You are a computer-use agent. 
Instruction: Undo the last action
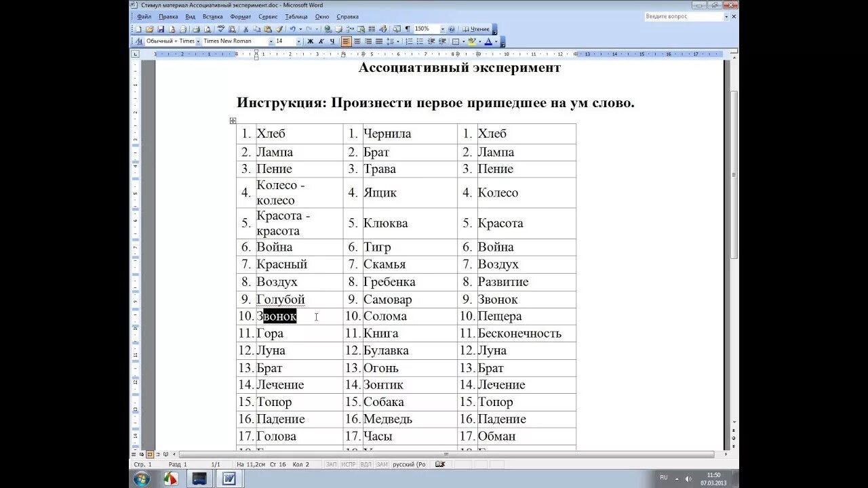tap(292, 29)
